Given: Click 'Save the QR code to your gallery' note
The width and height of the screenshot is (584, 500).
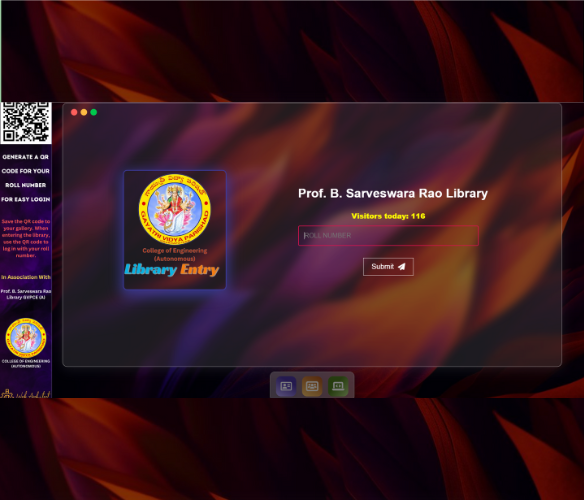Looking at the screenshot, I should click(26, 238).
